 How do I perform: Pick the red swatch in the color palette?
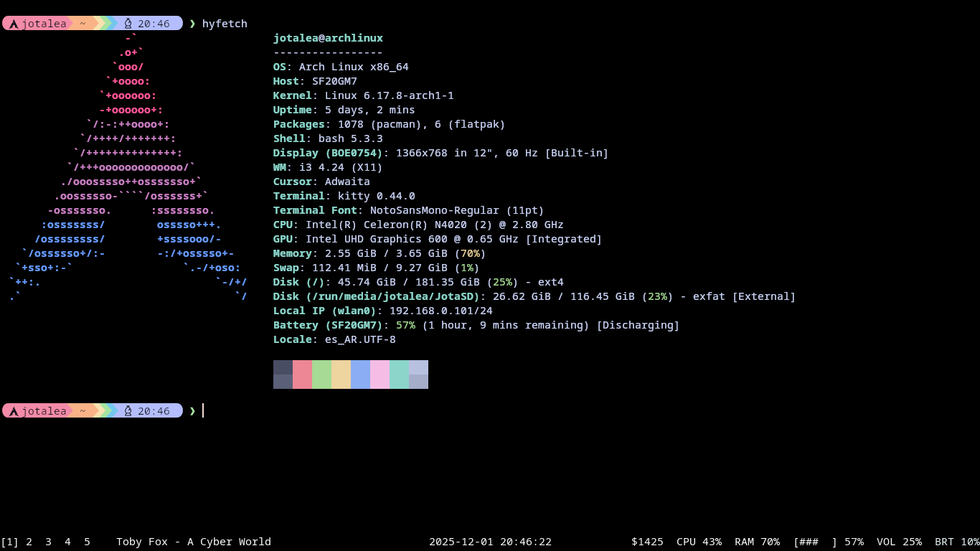coord(302,375)
